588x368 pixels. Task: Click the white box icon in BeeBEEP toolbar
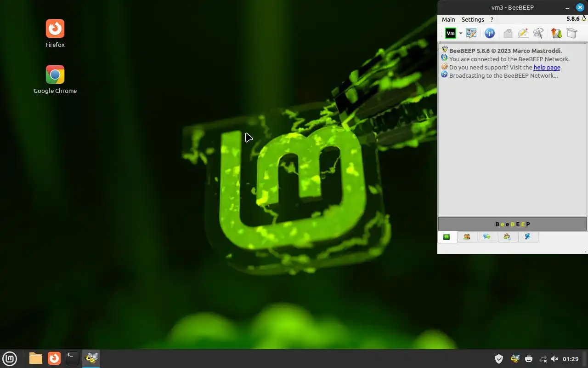571,33
